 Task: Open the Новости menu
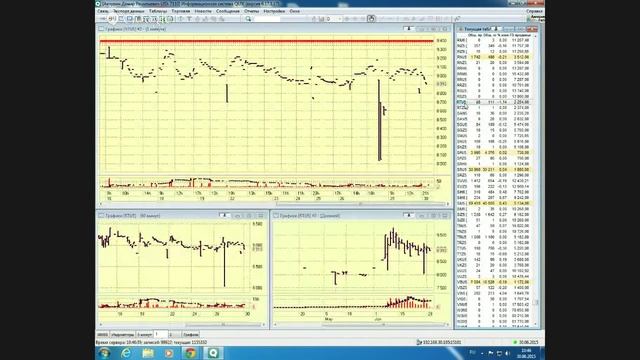click(203, 11)
